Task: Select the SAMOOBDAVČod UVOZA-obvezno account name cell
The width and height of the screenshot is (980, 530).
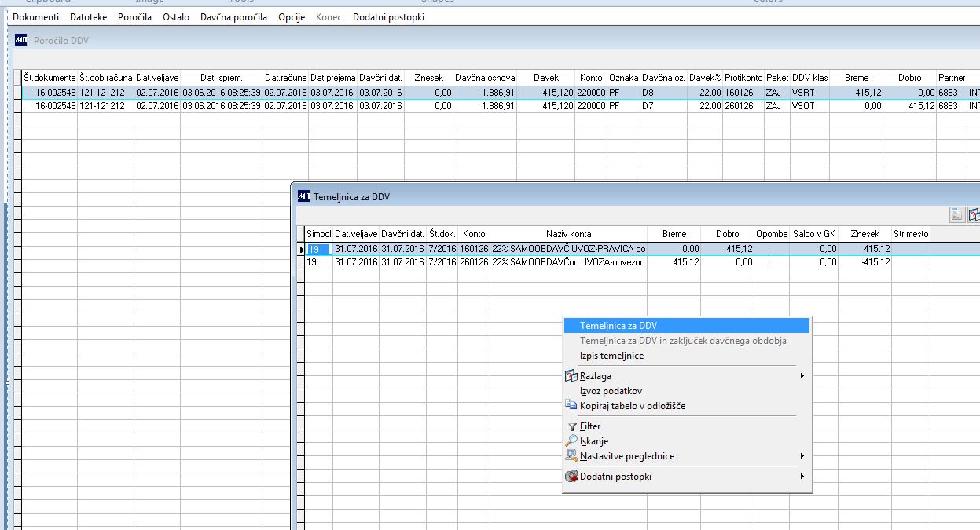Action: [x=569, y=262]
